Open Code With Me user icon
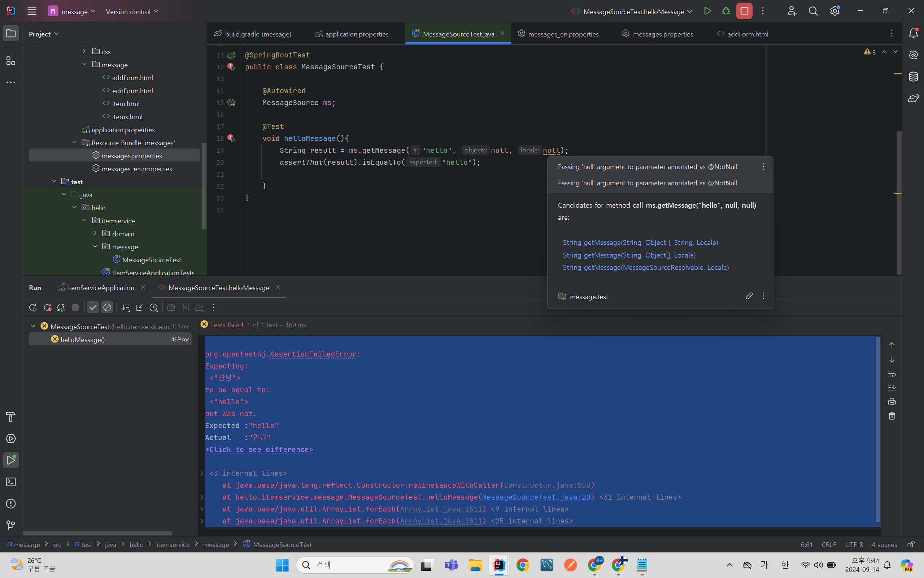This screenshot has width=924, height=578. (792, 11)
